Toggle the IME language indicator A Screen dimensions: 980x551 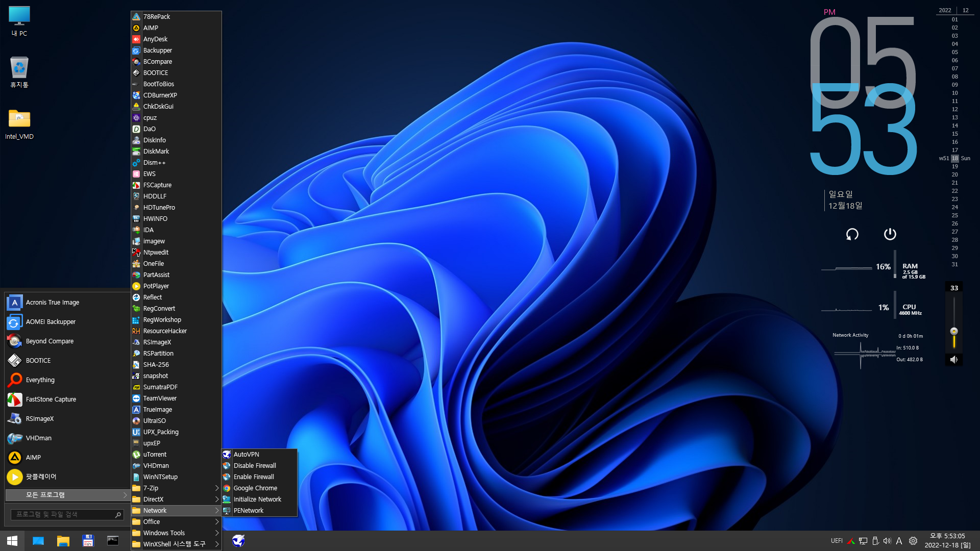tap(899, 541)
